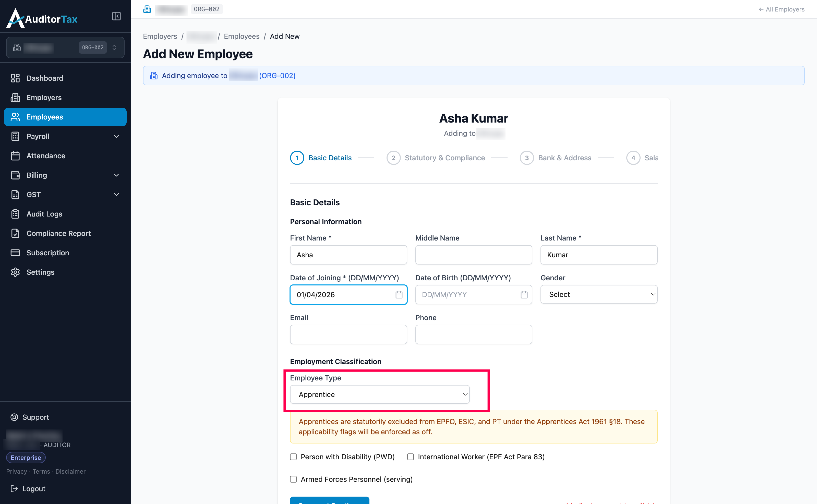This screenshot has height=504, width=817.
Task: Click the Audit Logs clipboard icon
Action: pos(15,214)
